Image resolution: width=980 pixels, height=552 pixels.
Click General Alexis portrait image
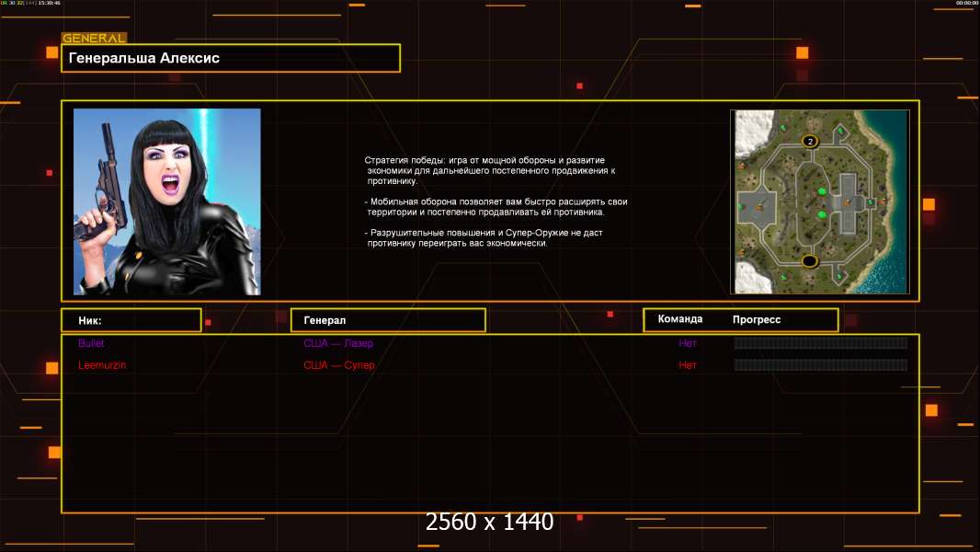[167, 201]
